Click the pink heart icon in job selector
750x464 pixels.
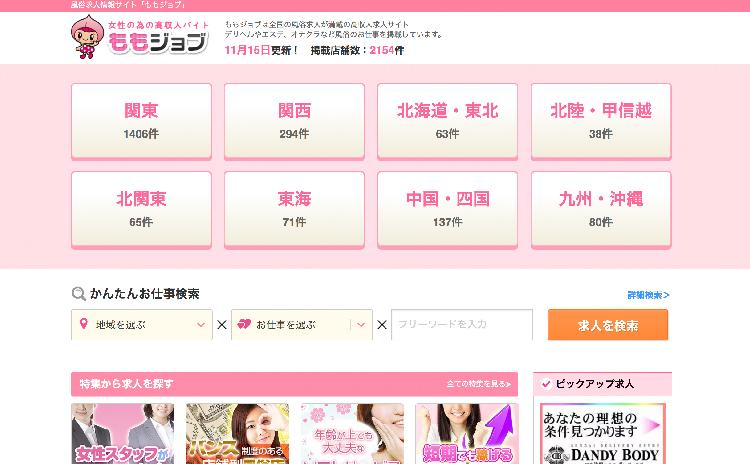244,324
